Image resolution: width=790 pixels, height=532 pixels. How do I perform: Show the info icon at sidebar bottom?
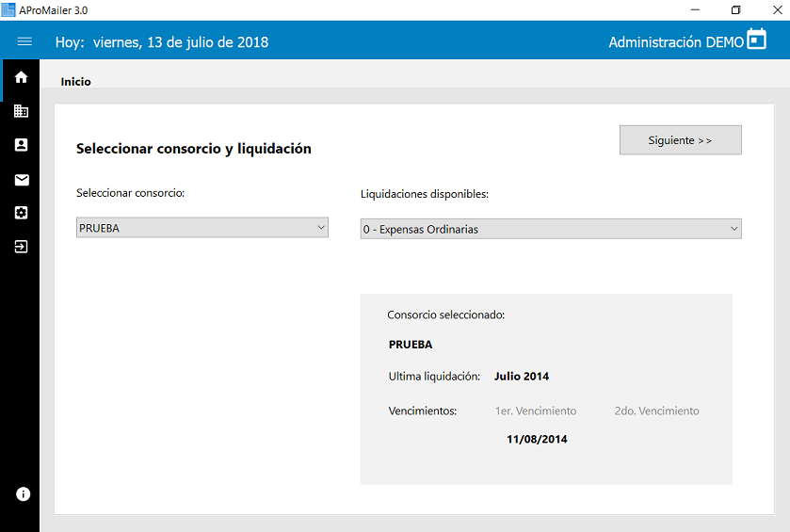[24, 494]
